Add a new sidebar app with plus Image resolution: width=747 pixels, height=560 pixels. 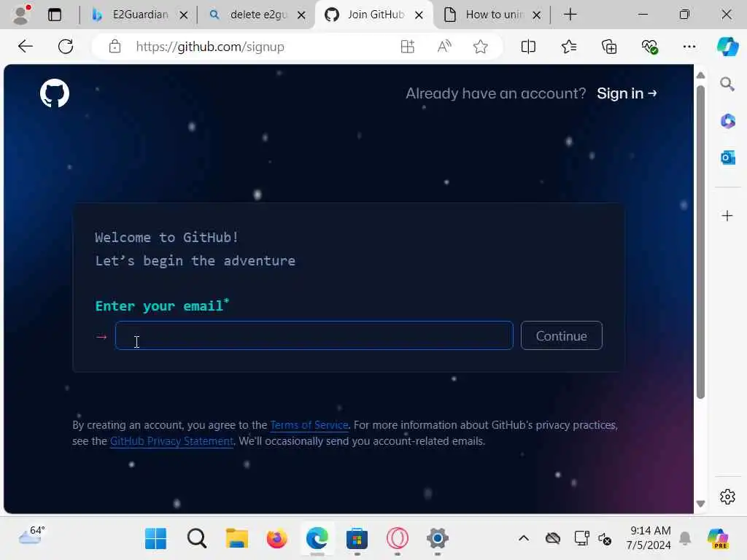tap(727, 216)
